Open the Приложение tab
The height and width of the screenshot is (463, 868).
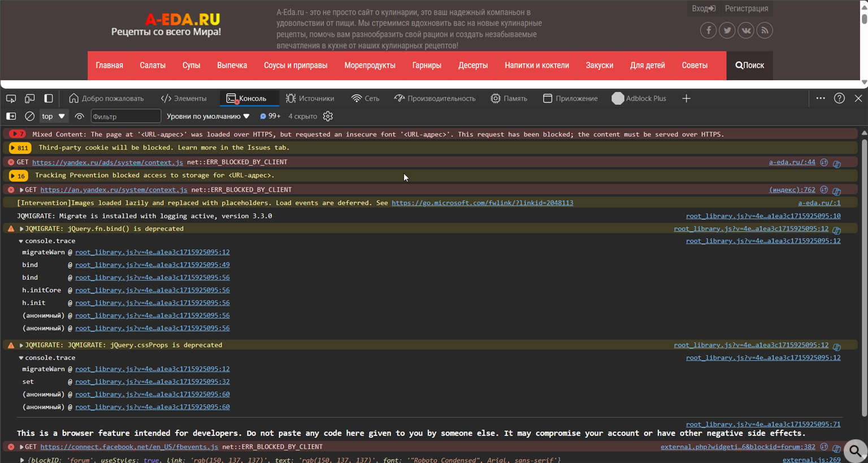click(x=570, y=98)
